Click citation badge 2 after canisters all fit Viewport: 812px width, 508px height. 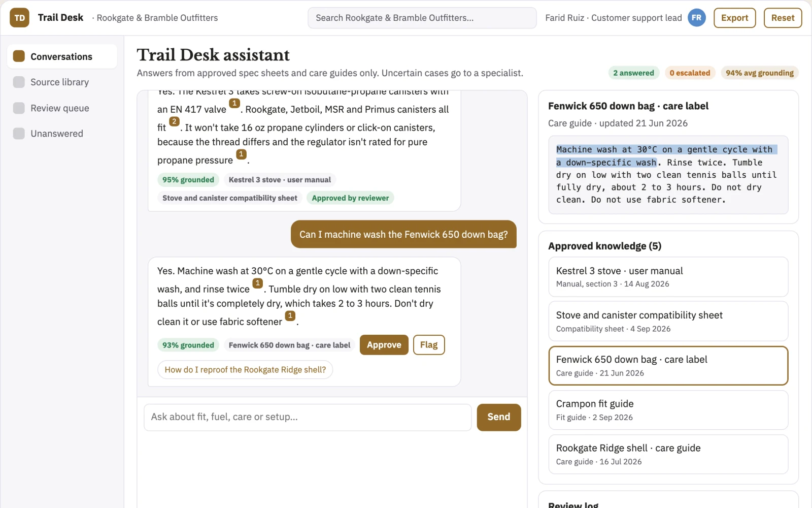pyautogui.click(x=174, y=121)
